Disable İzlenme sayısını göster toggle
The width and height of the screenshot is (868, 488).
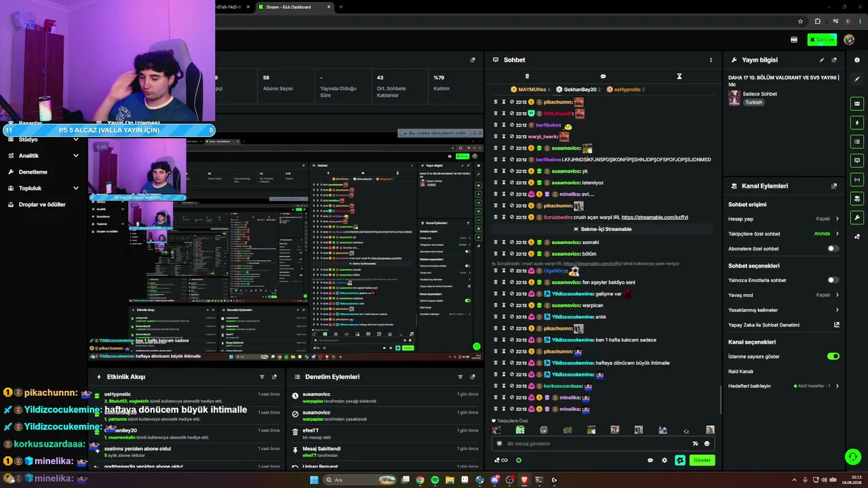[833, 357]
